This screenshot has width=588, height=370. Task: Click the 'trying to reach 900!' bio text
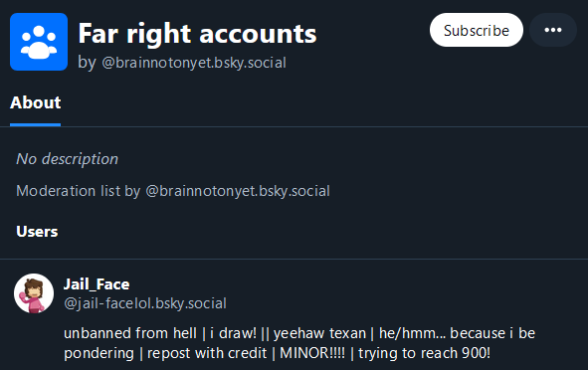424,353
